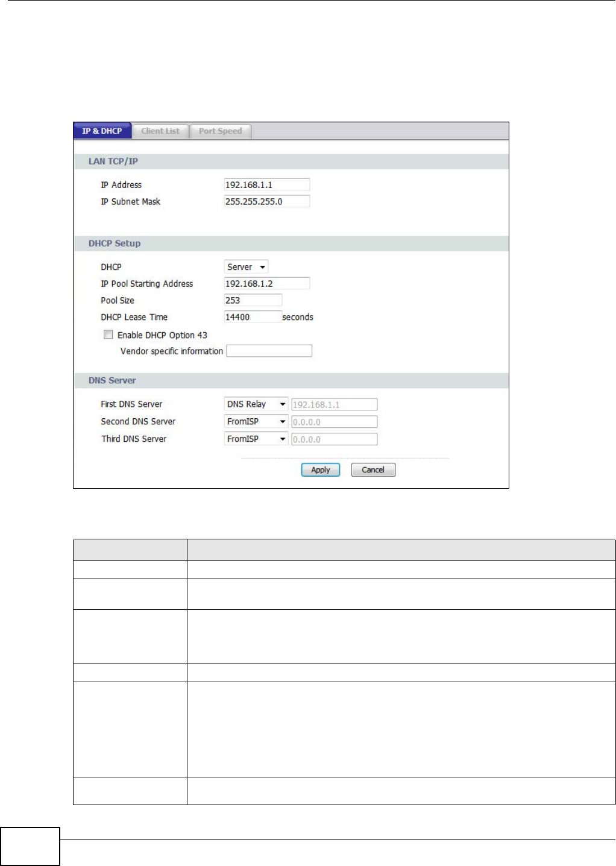Screen dimensions: 616x866
Task: Click the Pool Size field
Action: pyautogui.click(x=253, y=300)
